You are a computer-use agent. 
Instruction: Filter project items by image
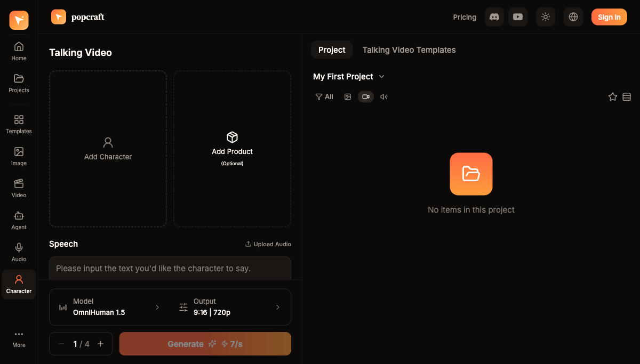348,97
